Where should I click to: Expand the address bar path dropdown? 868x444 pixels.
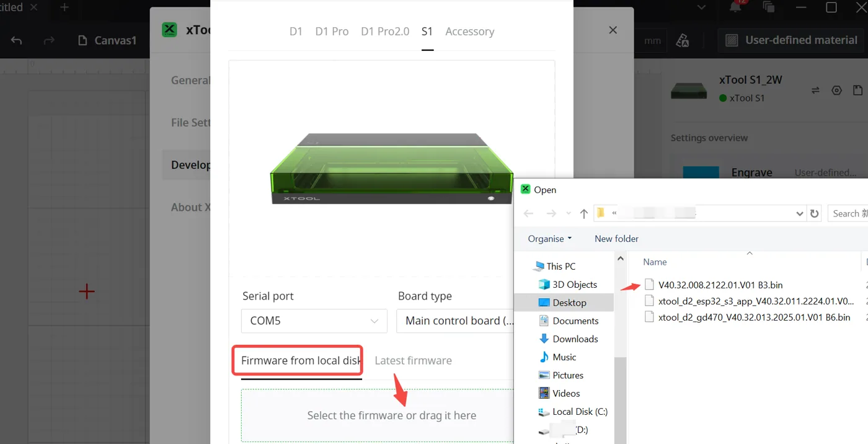[800, 213]
